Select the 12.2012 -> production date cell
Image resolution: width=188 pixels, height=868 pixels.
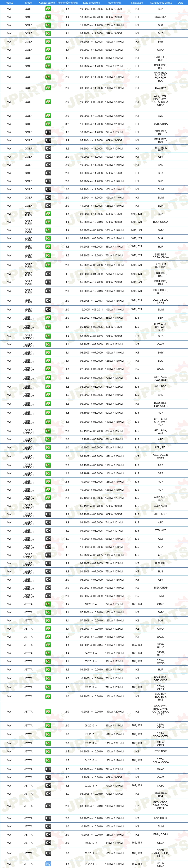[91, 743]
